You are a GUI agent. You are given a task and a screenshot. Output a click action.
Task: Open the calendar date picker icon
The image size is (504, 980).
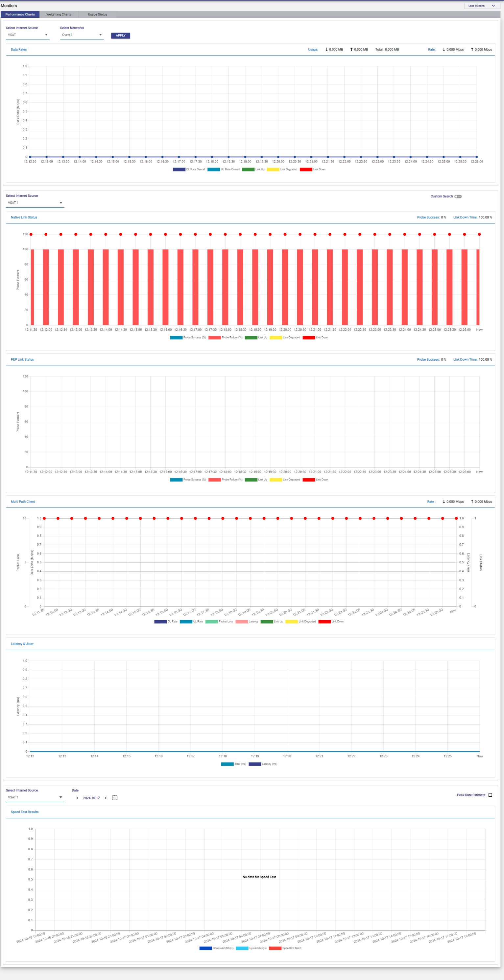click(115, 798)
